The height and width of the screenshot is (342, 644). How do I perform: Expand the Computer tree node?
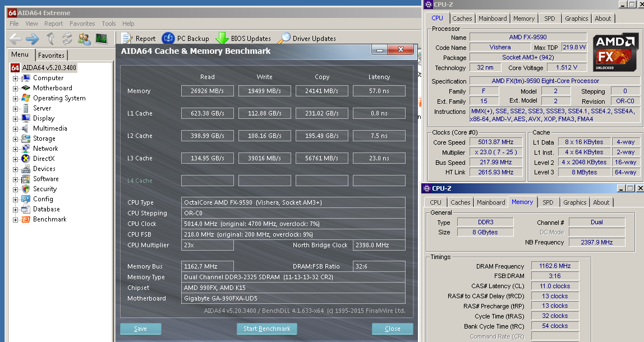[x=15, y=78]
